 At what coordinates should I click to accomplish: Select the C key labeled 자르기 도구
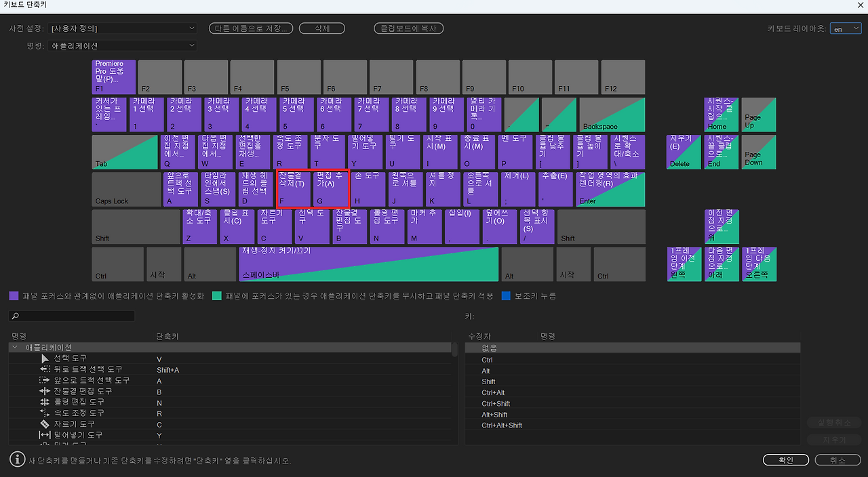(275, 227)
